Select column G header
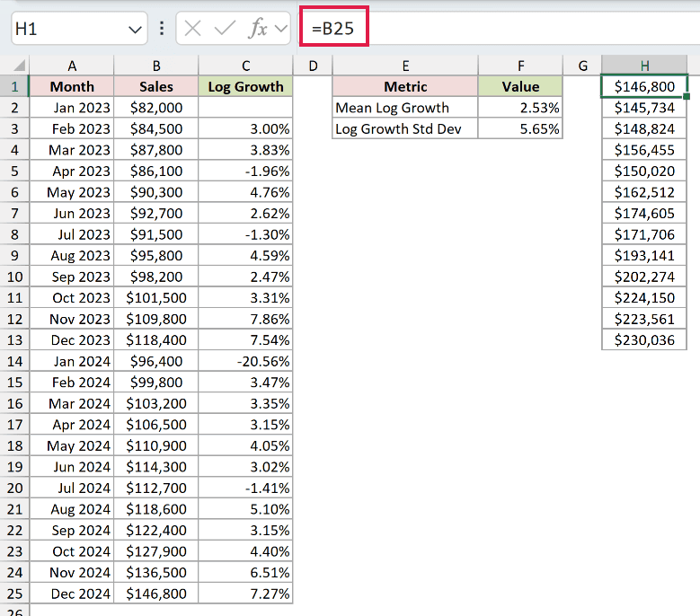This screenshot has height=616, width=700. [582, 66]
